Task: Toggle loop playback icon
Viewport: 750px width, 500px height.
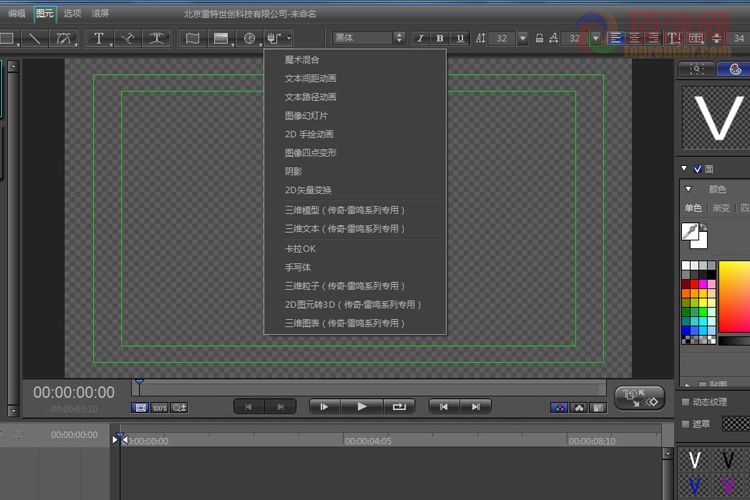Action: 399,407
